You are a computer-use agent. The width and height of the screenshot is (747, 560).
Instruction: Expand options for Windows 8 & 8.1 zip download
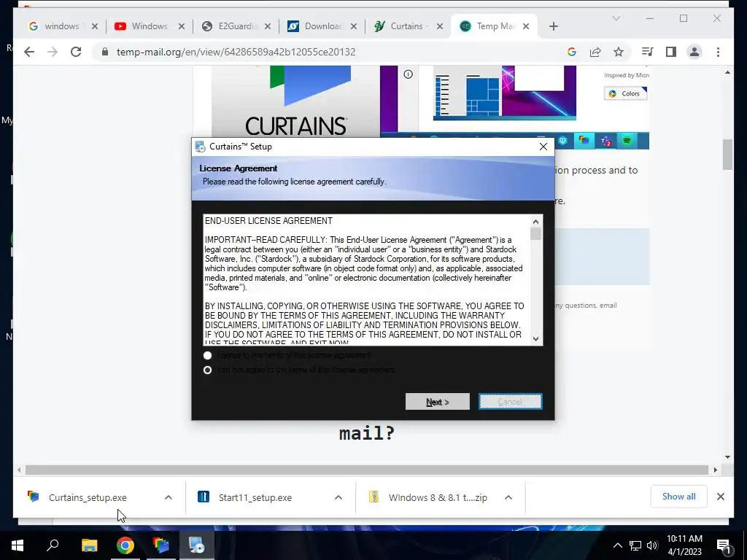(x=508, y=497)
